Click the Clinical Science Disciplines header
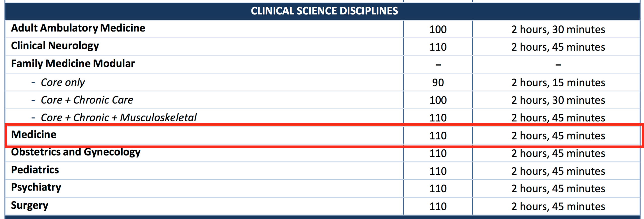Viewport: 644px width, 219px height. (x=324, y=11)
